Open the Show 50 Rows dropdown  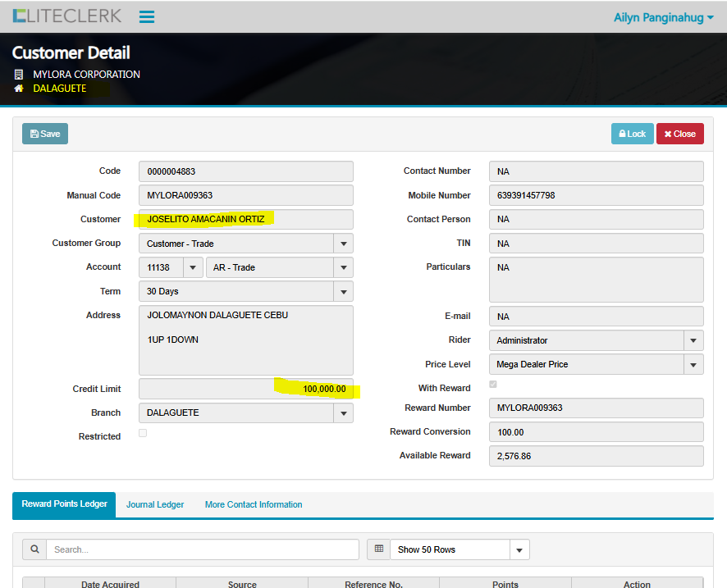coord(519,549)
